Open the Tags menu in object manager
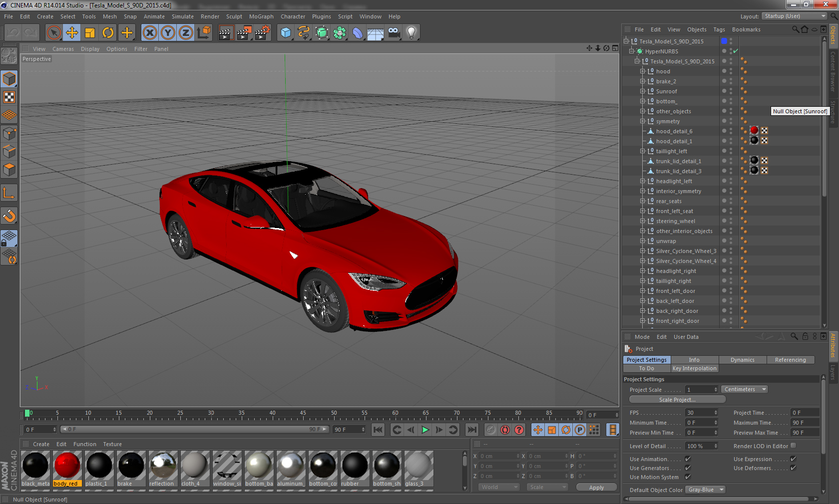This screenshot has height=504, width=839. [x=719, y=29]
